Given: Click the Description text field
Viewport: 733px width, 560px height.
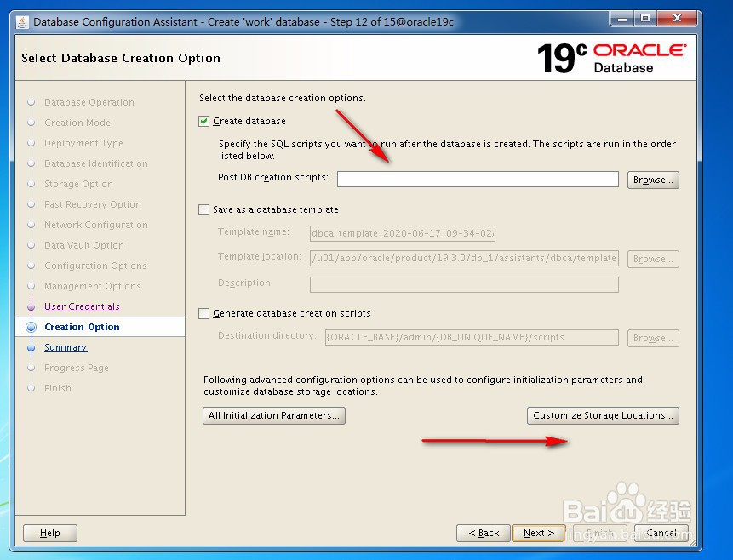Looking at the screenshot, I should pyautogui.click(x=464, y=284).
